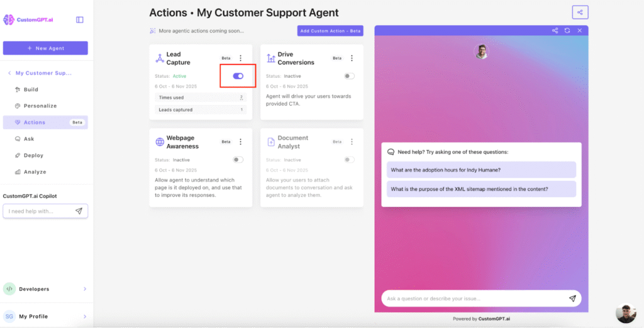Click the share icon at page top right
The image size is (644, 328).
(580, 13)
